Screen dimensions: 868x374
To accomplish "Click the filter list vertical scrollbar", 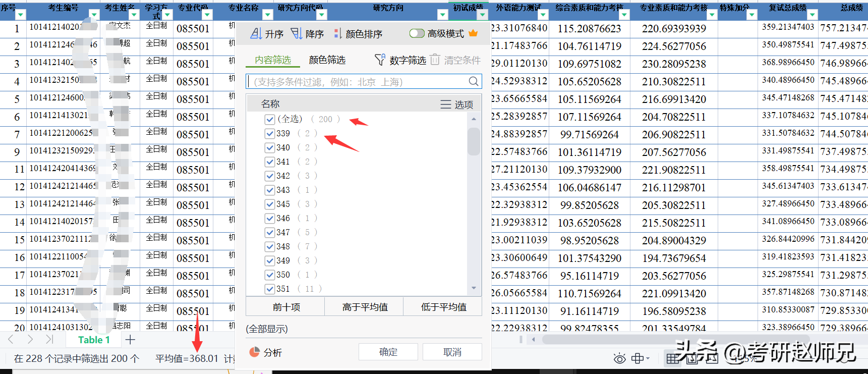I will (474, 142).
